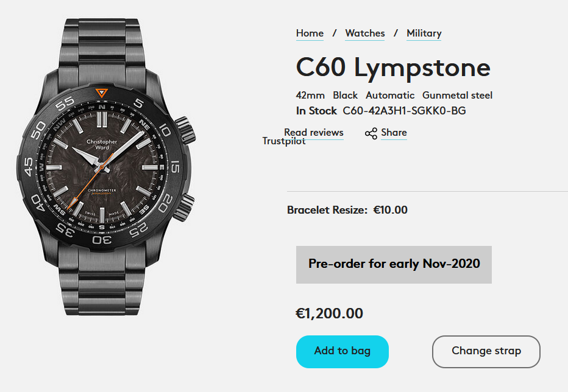Click the share icon beside Share

tap(371, 133)
